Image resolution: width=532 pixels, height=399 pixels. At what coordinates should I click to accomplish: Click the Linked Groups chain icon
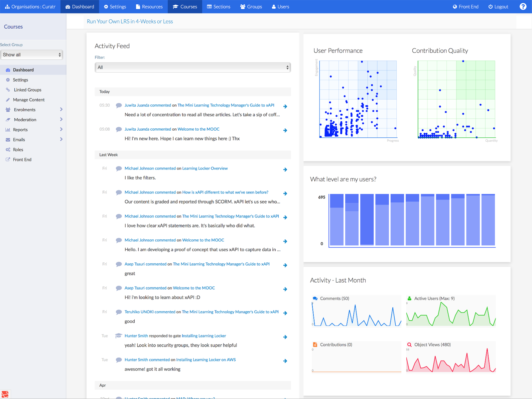click(8, 90)
